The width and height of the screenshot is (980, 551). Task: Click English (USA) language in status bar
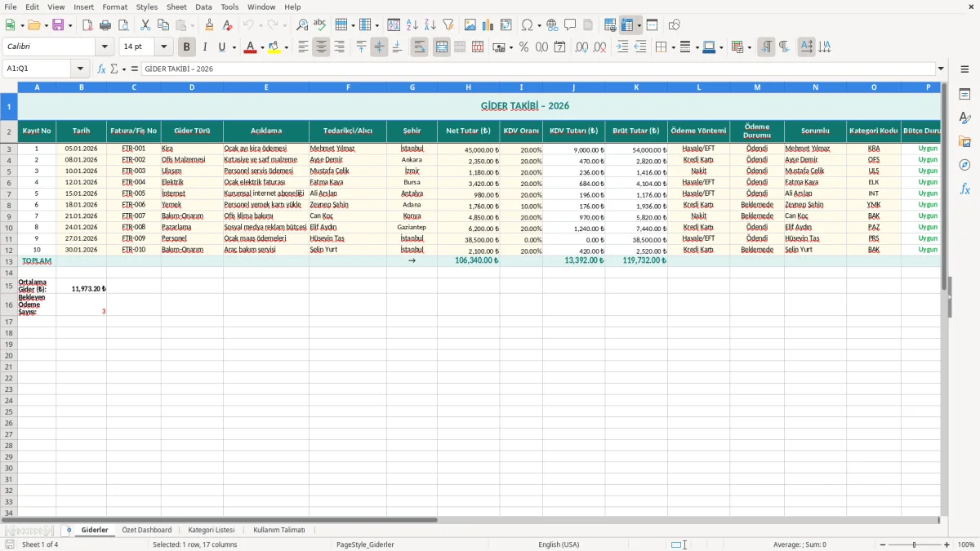pos(559,544)
